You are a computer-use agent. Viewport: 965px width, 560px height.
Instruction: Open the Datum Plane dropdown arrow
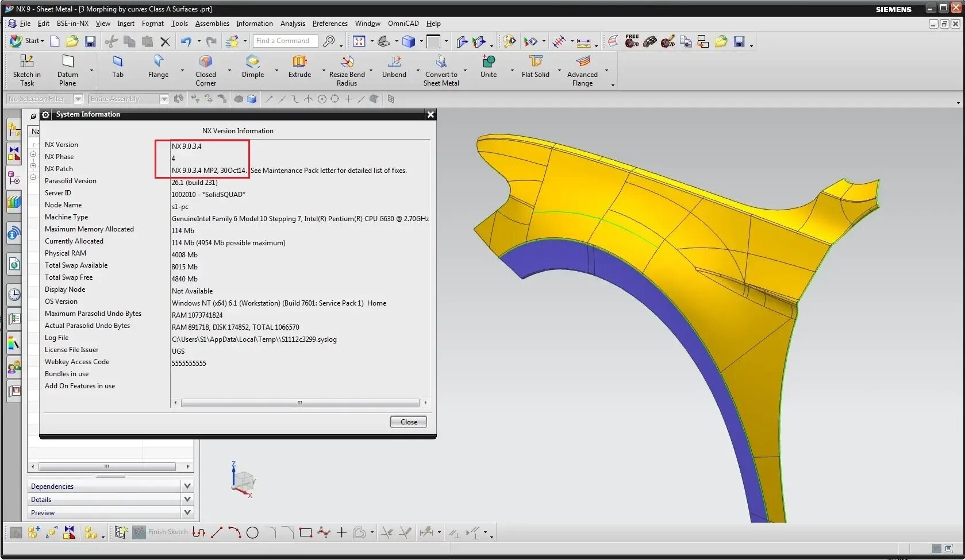tap(91, 71)
